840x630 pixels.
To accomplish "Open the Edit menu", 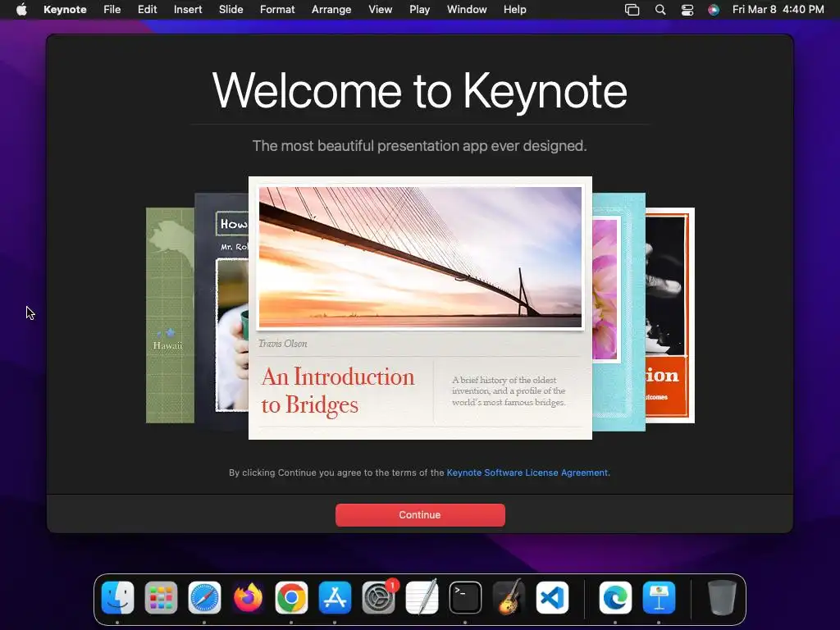I will pyautogui.click(x=148, y=10).
